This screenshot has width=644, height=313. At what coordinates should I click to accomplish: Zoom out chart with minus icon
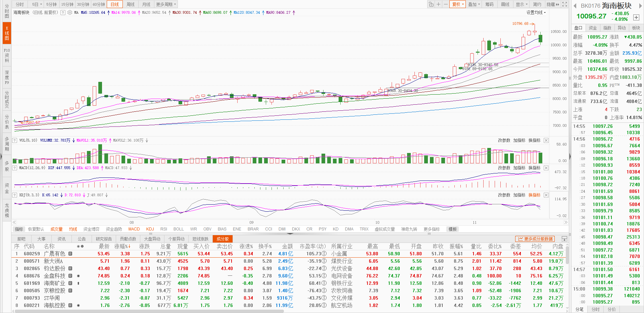446,4
